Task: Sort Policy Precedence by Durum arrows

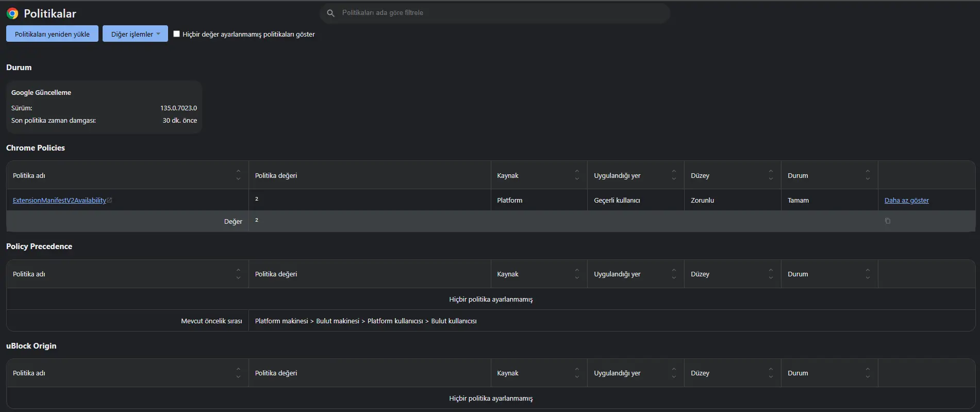Action: pyautogui.click(x=868, y=274)
